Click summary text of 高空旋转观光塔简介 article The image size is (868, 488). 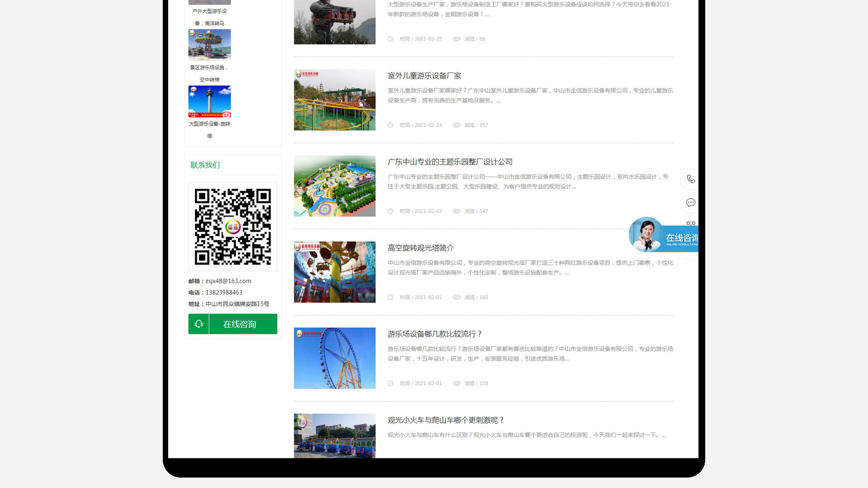click(530, 268)
